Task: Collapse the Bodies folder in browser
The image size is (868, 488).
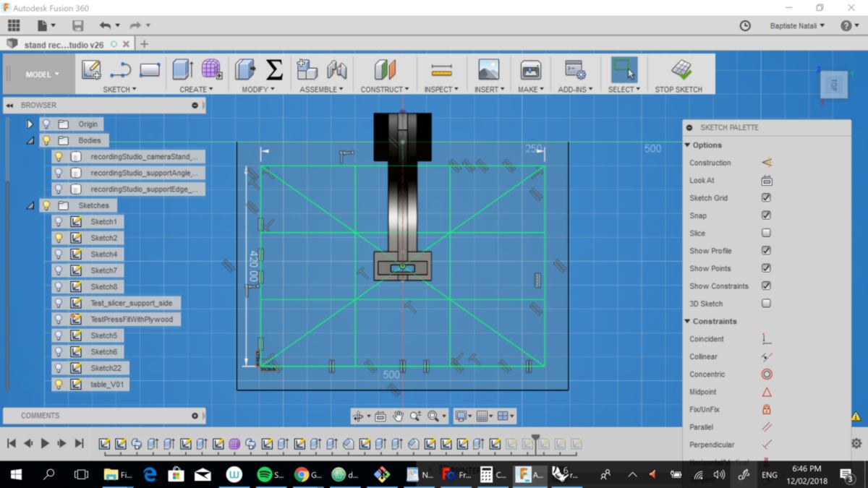Action: 30,140
